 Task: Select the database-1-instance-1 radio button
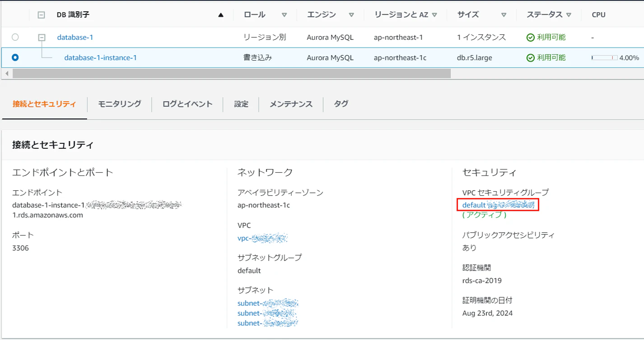(15, 57)
